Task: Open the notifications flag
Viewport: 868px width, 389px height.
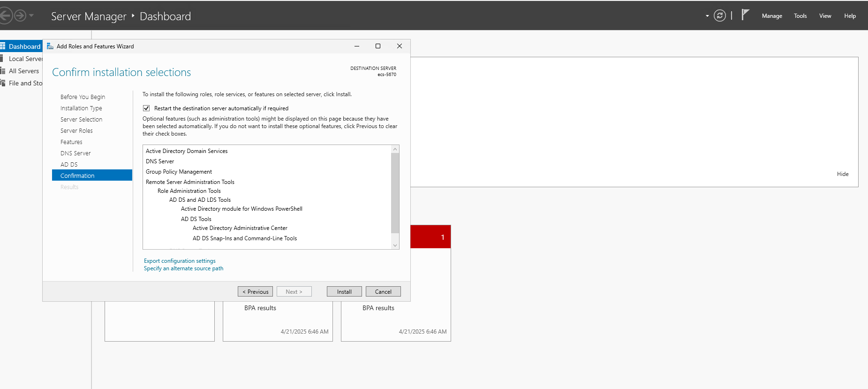Action: (745, 15)
